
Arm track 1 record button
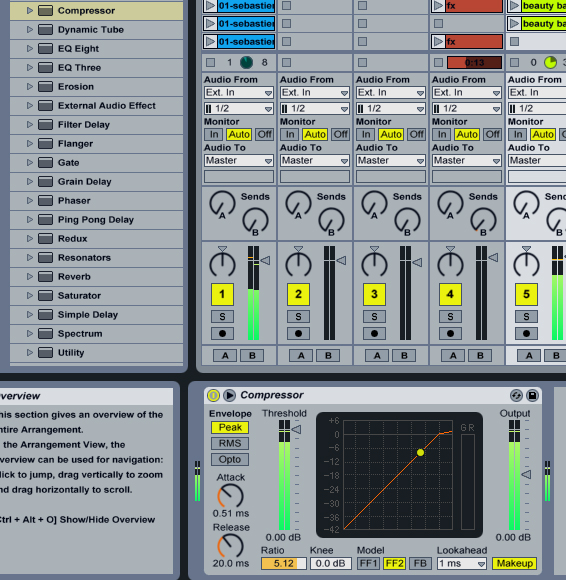click(222, 334)
